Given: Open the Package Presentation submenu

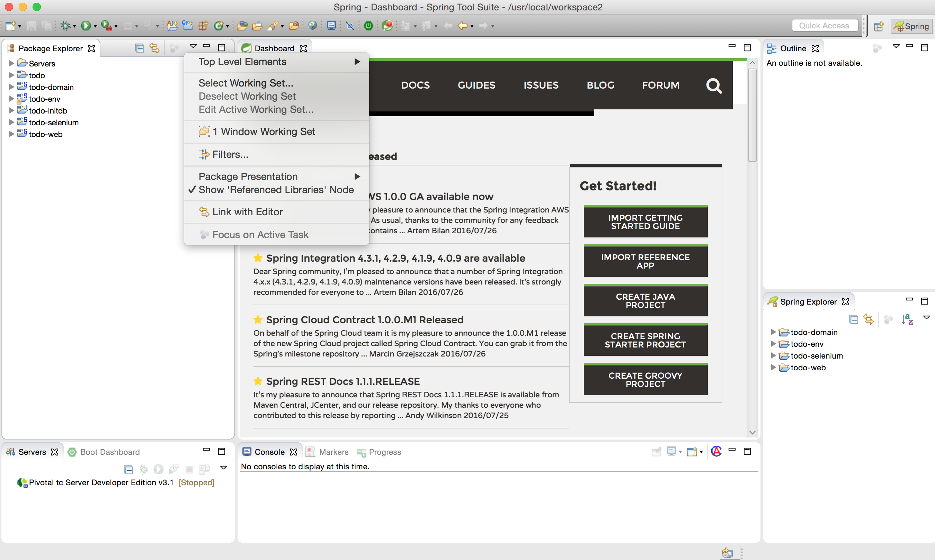Looking at the screenshot, I should coord(248,176).
